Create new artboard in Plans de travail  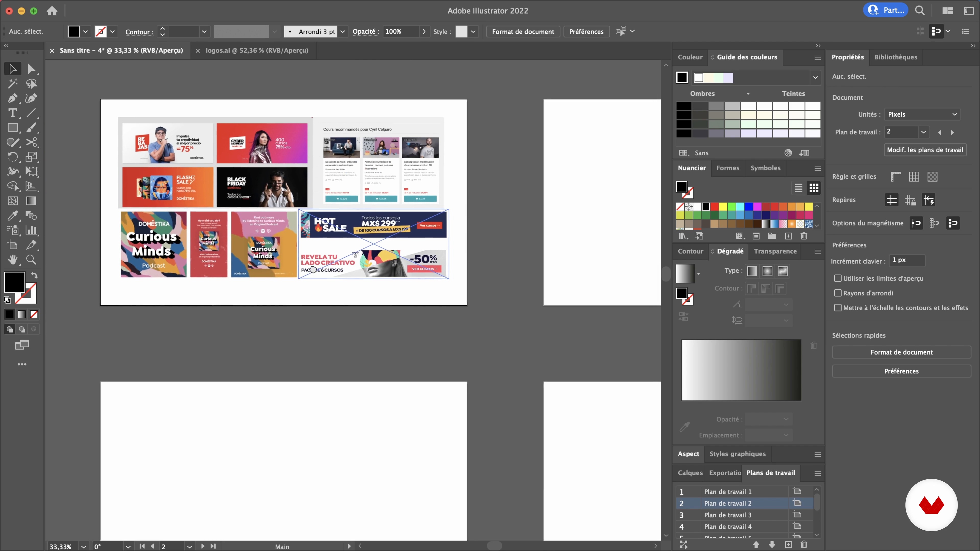click(789, 545)
